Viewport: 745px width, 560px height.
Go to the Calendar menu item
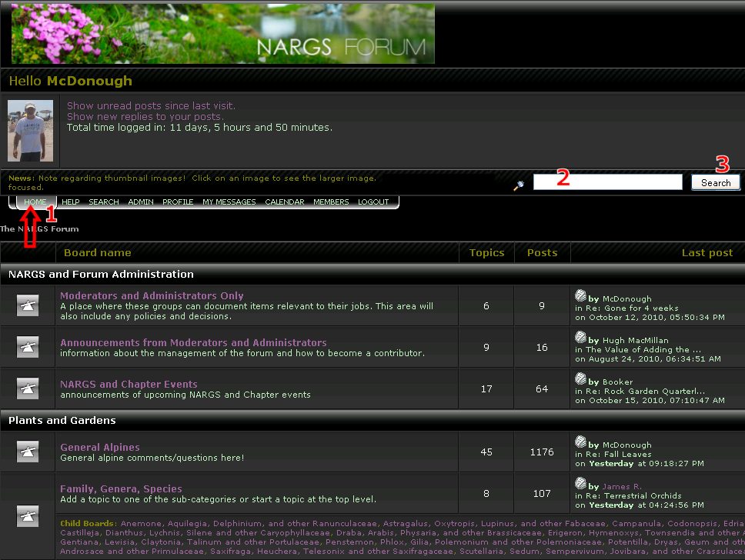tap(285, 202)
